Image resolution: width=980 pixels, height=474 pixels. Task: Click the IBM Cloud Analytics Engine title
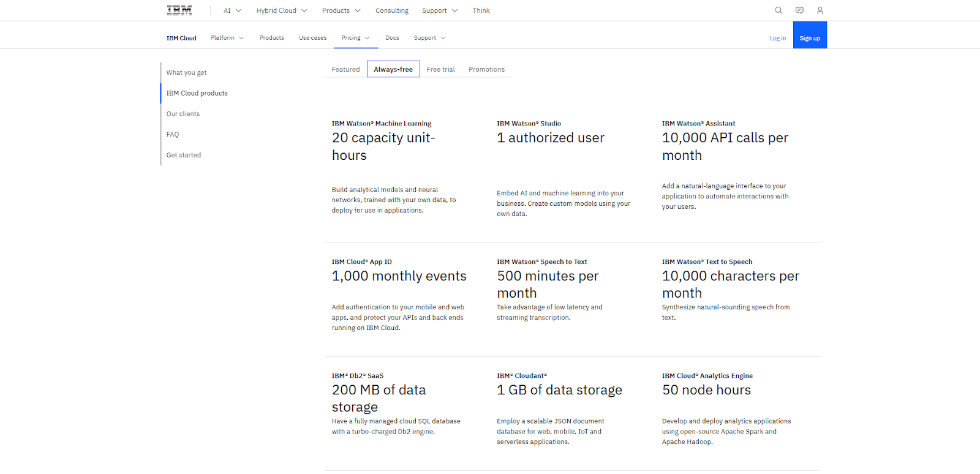[707, 376]
